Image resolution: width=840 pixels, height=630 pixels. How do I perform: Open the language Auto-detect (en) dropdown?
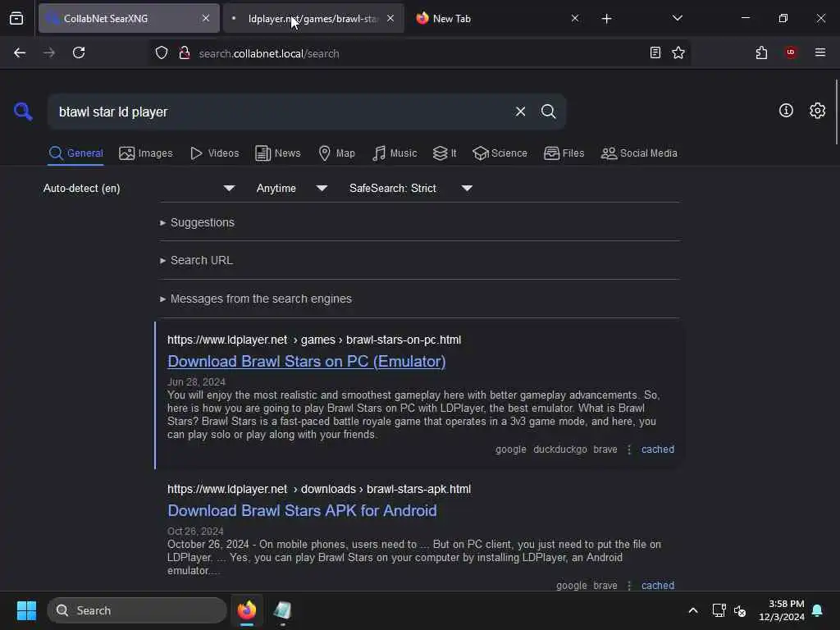[x=139, y=188]
